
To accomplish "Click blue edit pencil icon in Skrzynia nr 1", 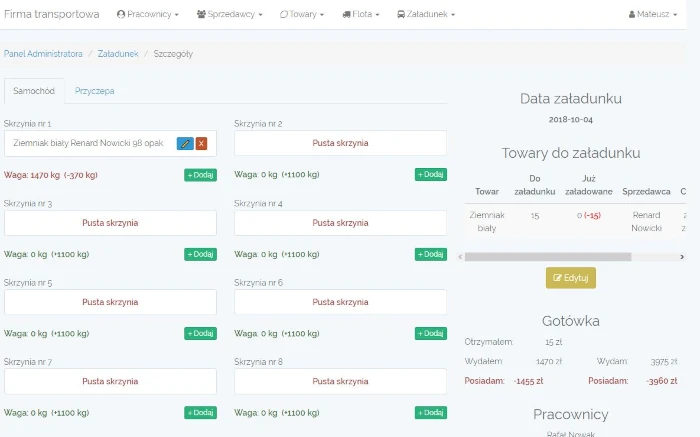I will pyautogui.click(x=184, y=143).
